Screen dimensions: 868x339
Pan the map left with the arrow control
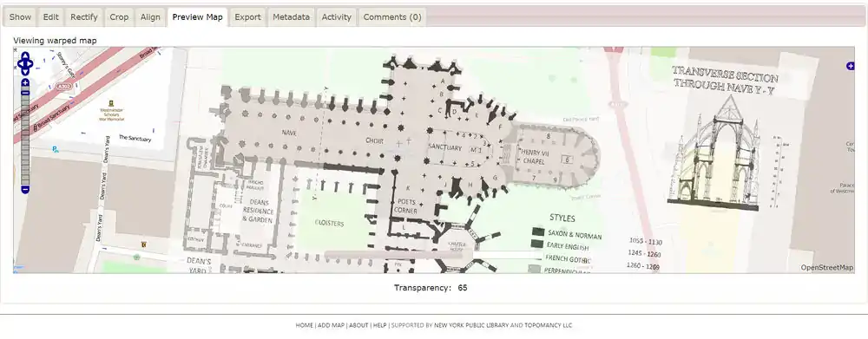[20, 63]
